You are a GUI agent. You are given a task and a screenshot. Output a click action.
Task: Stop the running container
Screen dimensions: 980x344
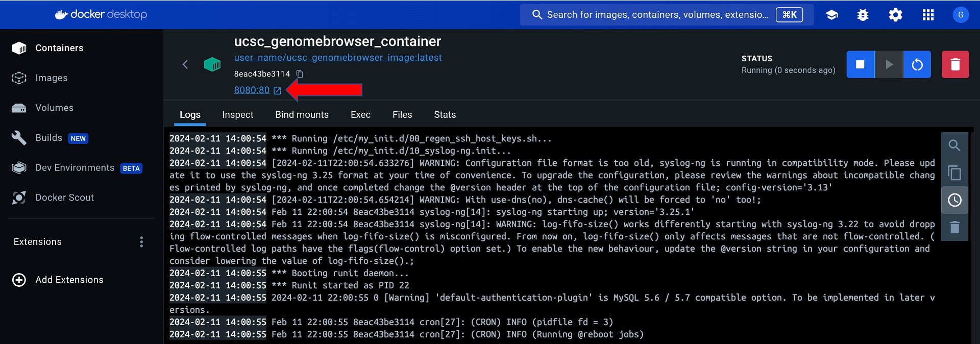coord(860,64)
